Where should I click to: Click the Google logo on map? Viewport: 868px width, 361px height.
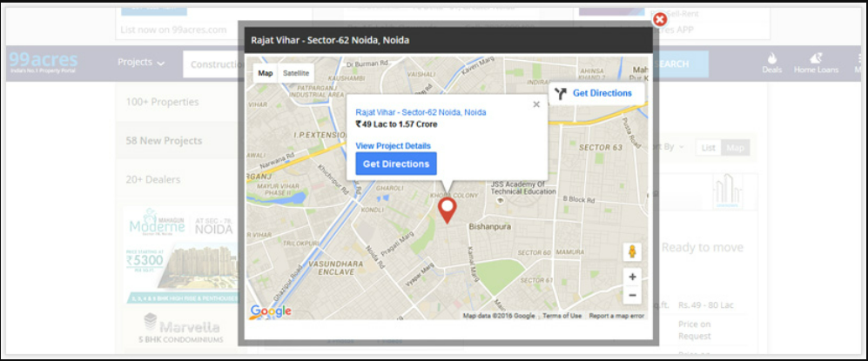(270, 311)
